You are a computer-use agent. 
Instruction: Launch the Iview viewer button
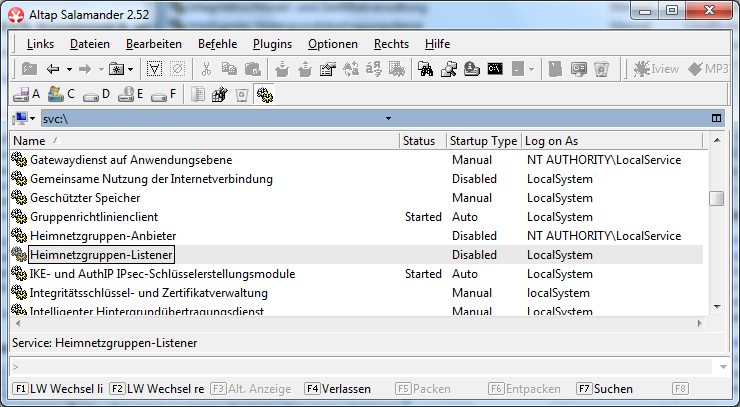tap(657, 69)
